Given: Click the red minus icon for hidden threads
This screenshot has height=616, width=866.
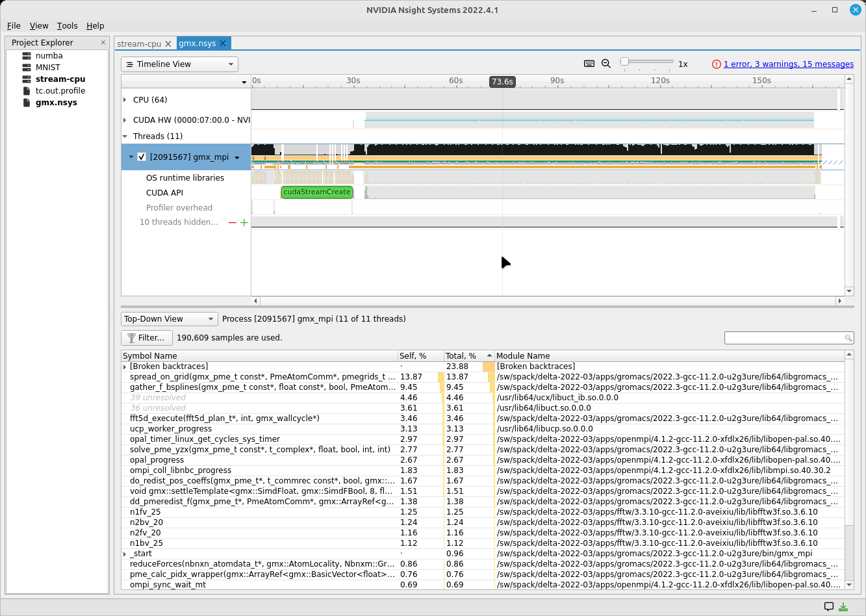Looking at the screenshot, I should pos(232,222).
